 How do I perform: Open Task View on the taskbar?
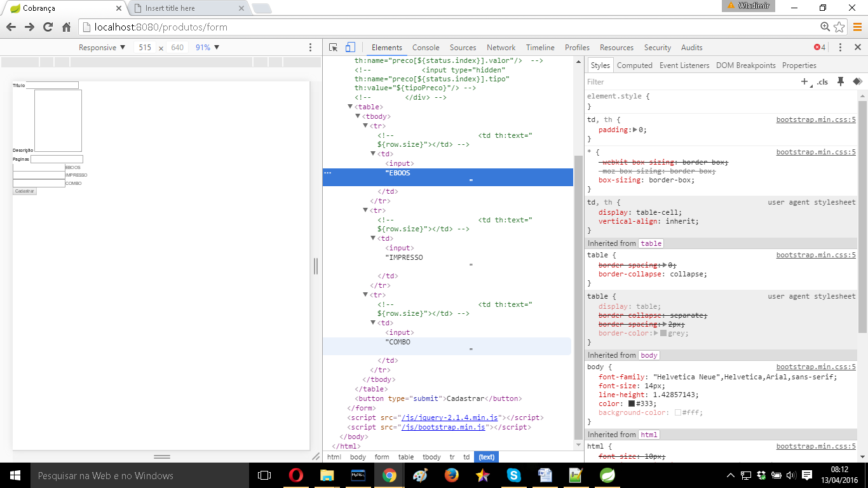pyautogui.click(x=264, y=475)
